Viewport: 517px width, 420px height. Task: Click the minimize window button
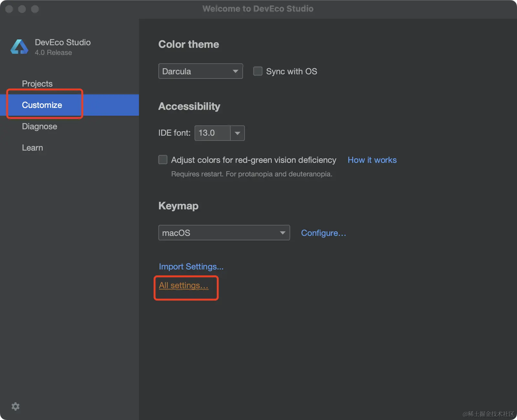[x=22, y=9]
